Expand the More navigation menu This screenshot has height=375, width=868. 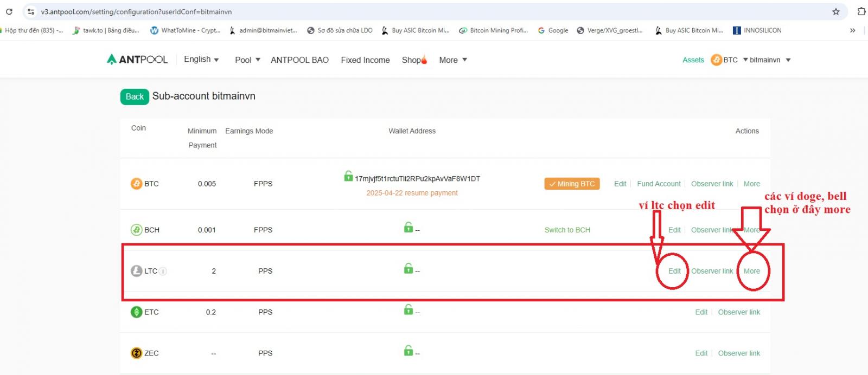[x=453, y=60]
